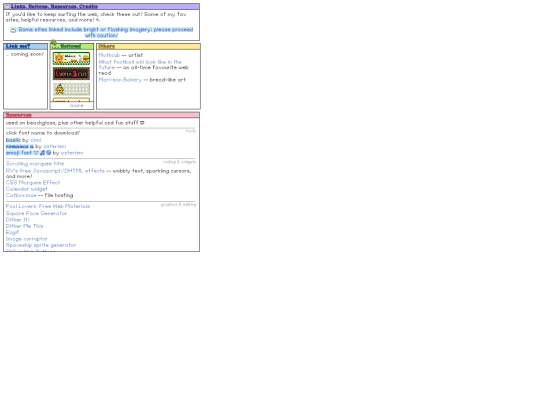
Task: Open 'What football will look like in the future'
Action: [140, 65]
